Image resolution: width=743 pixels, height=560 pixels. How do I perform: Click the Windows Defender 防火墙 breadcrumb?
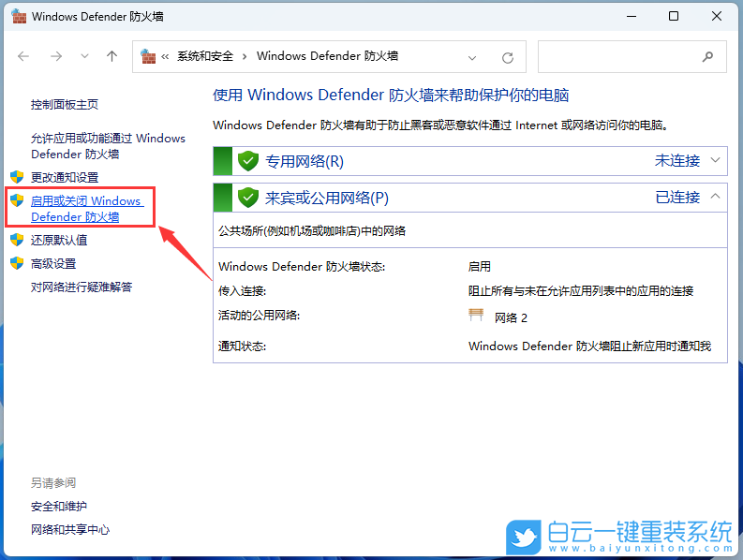click(x=327, y=56)
